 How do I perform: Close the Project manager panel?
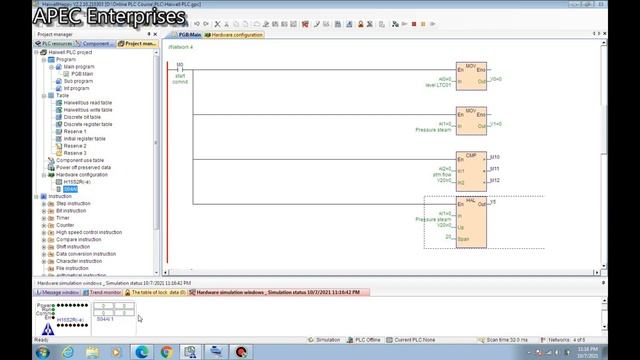(x=155, y=34)
